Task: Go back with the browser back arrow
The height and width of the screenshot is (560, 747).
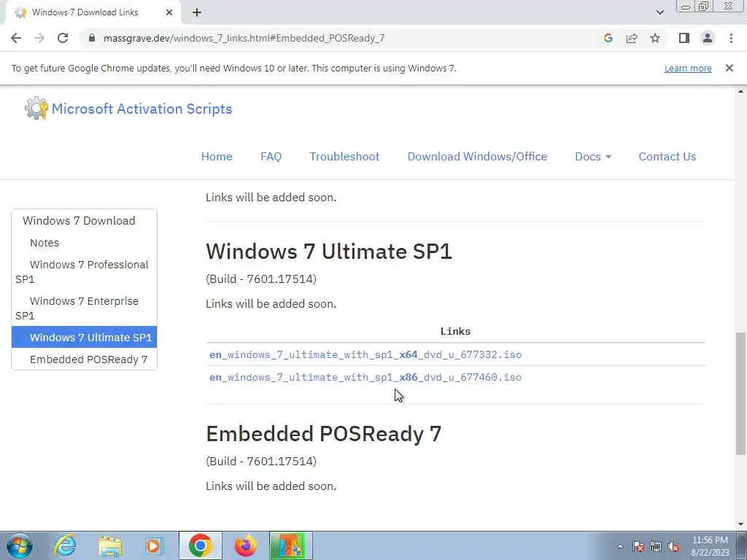Action: pos(16,38)
